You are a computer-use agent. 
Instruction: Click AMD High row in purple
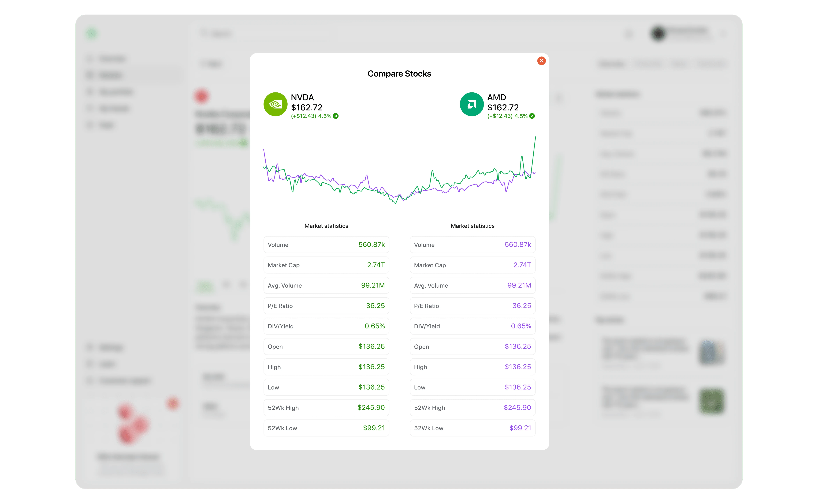coord(472,367)
